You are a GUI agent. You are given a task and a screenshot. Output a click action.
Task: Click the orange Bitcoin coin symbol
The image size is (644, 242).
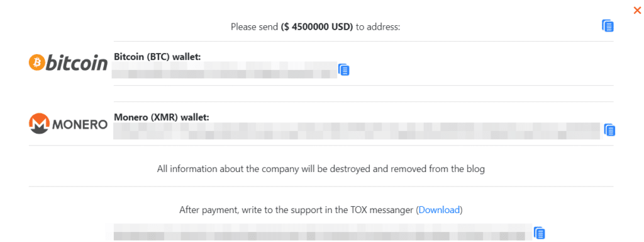coord(36,62)
